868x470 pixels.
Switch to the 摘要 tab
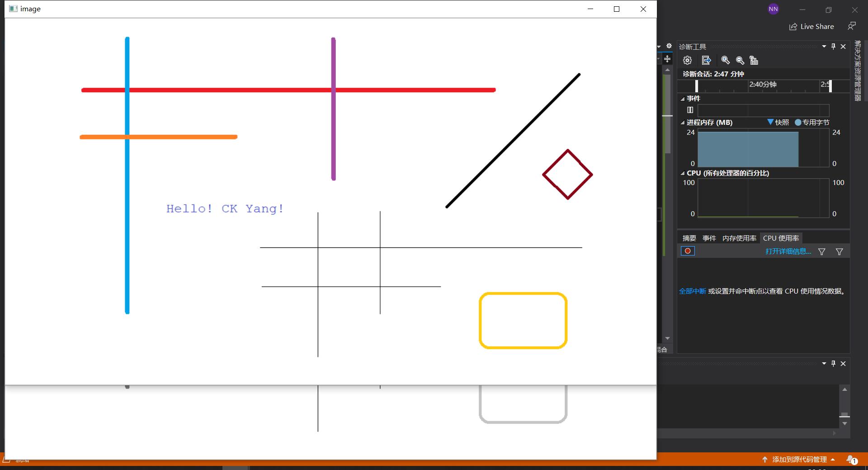pos(689,238)
